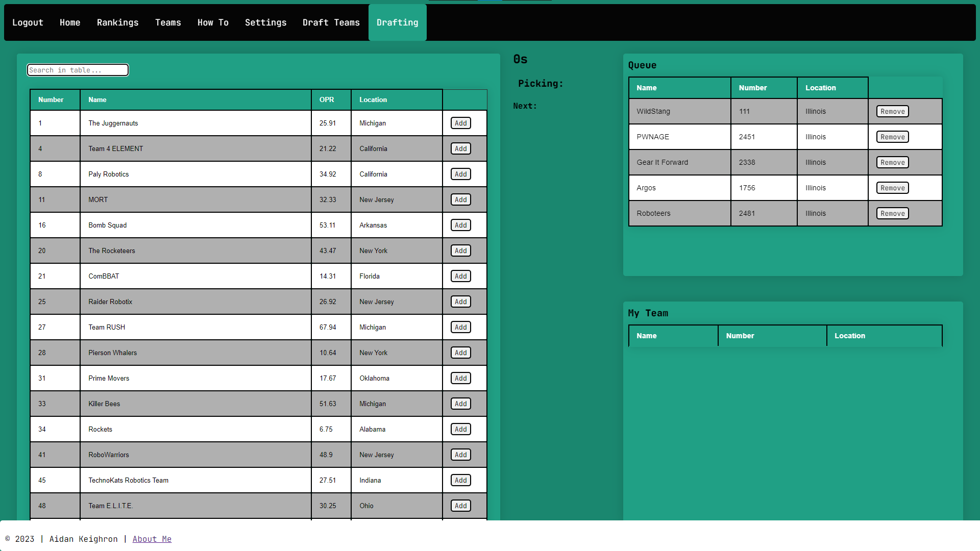Select the Ohio location cell

tap(397, 506)
